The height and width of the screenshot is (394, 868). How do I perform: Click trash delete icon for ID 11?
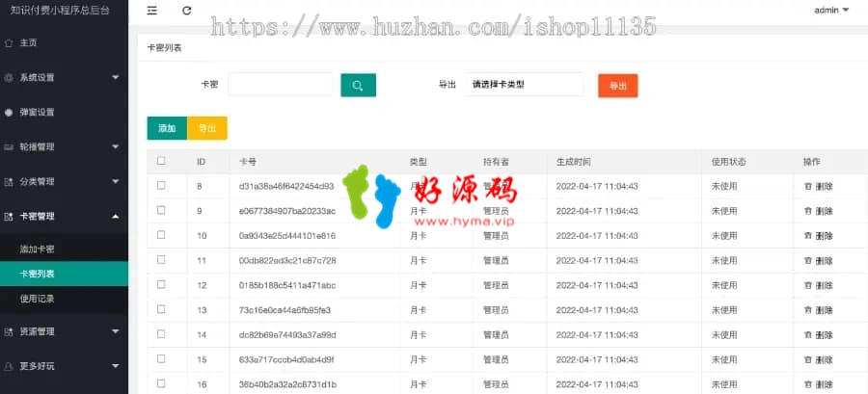point(807,260)
